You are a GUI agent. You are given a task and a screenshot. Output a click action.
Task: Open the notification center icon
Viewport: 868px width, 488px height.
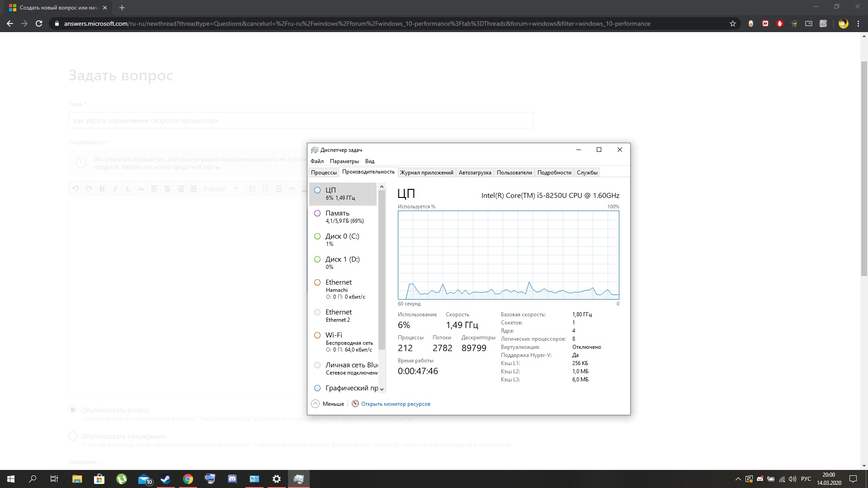[x=853, y=479]
